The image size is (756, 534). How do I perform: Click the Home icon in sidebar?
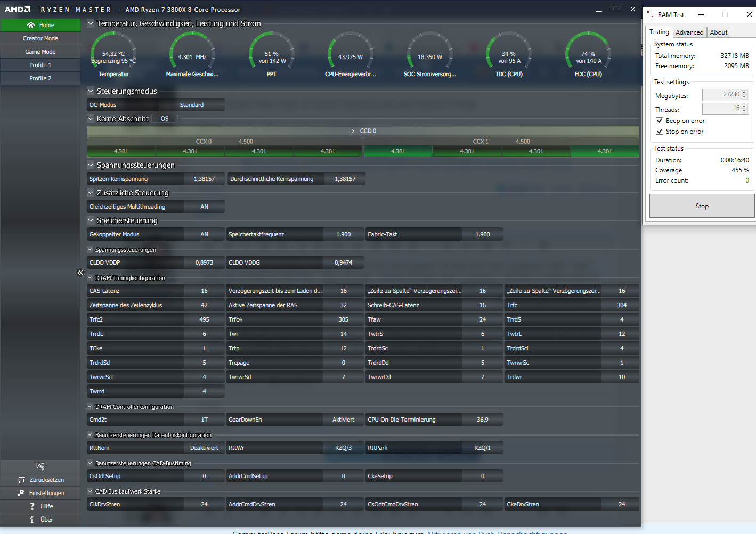pos(31,25)
